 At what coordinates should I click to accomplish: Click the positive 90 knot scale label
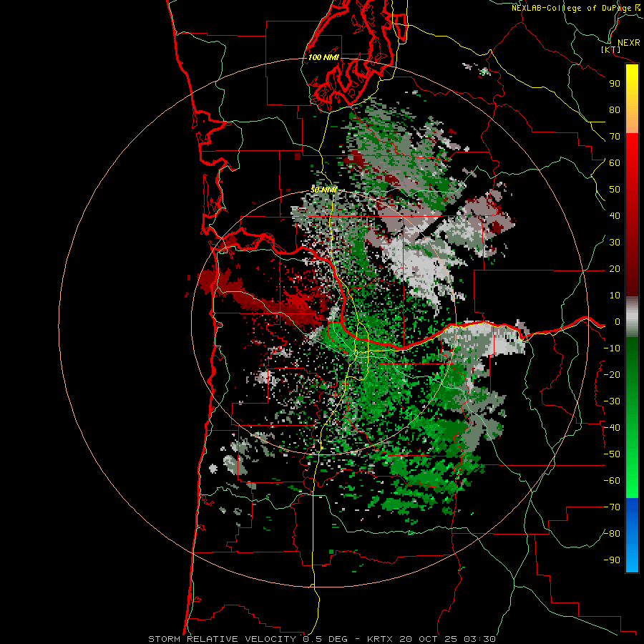[615, 84]
